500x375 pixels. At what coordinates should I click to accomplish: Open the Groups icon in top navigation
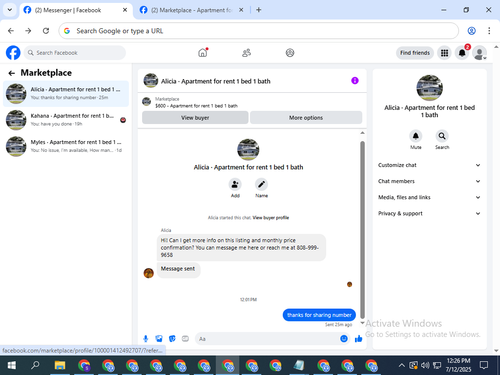[x=290, y=53]
